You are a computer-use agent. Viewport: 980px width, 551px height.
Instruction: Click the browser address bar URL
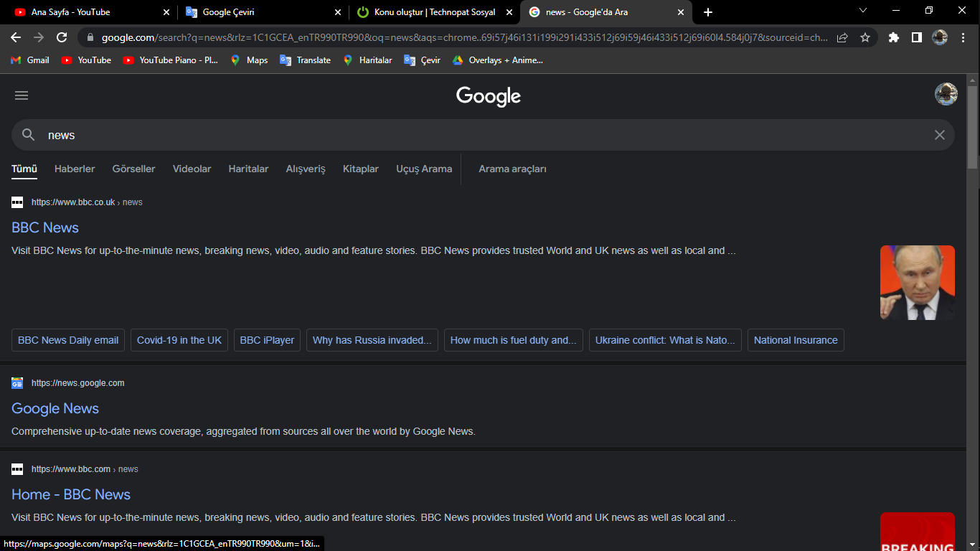point(464,37)
